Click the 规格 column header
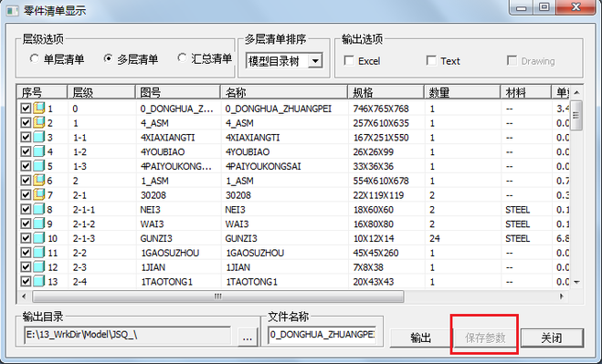The height and width of the screenshot is (364, 602). coord(385,92)
